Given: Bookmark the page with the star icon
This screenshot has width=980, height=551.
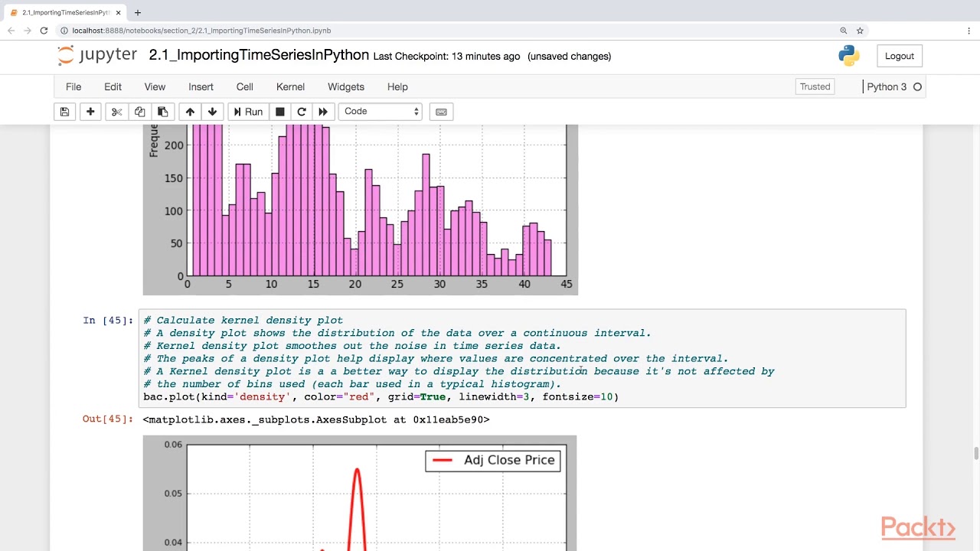Looking at the screenshot, I should tap(860, 31).
